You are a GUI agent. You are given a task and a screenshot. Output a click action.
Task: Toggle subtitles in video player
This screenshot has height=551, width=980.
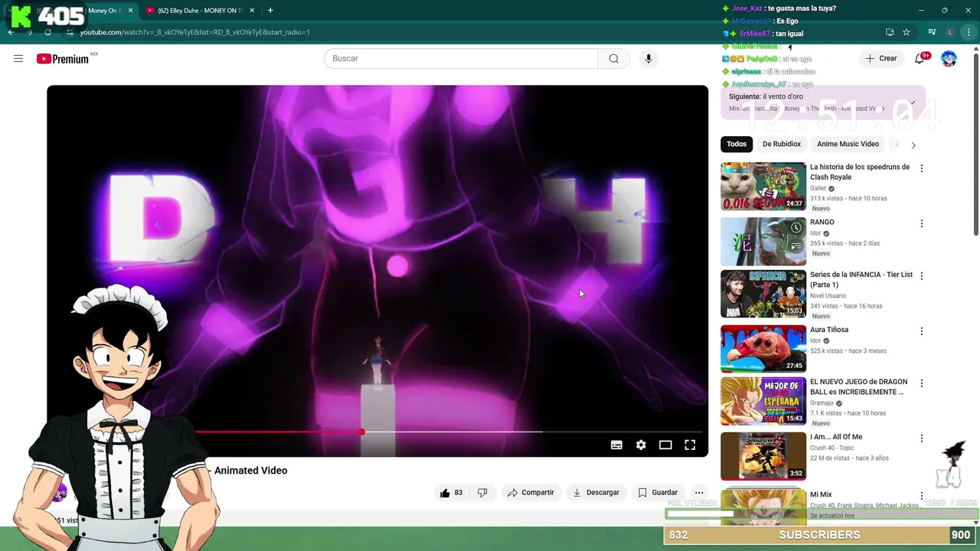pyautogui.click(x=616, y=445)
